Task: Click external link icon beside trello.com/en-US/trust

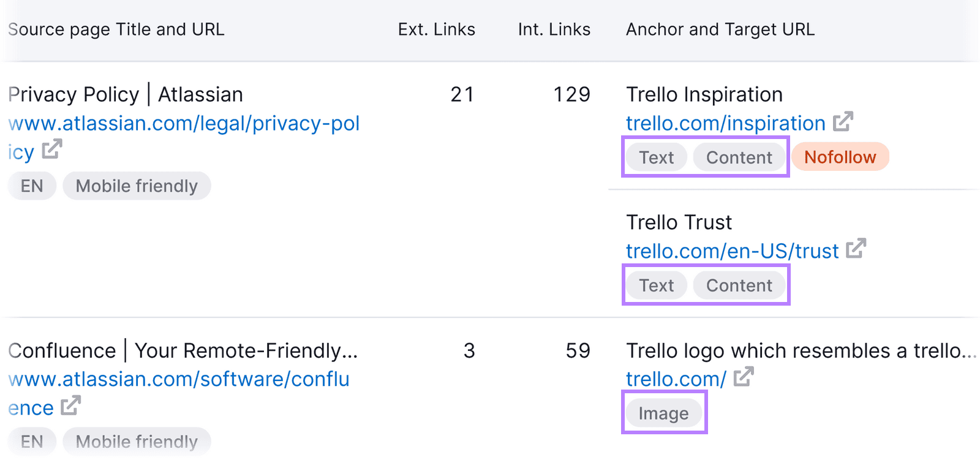Action: point(856,249)
